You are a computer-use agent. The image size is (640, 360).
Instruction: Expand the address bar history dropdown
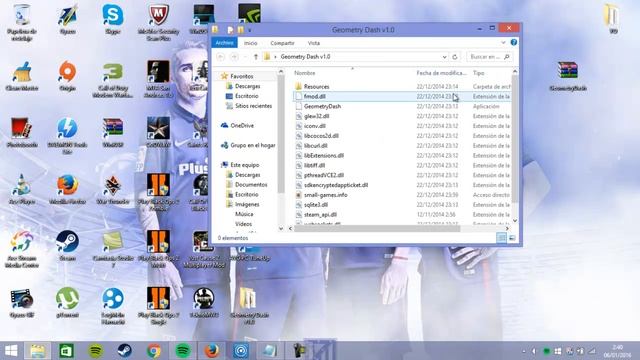[444, 57]
